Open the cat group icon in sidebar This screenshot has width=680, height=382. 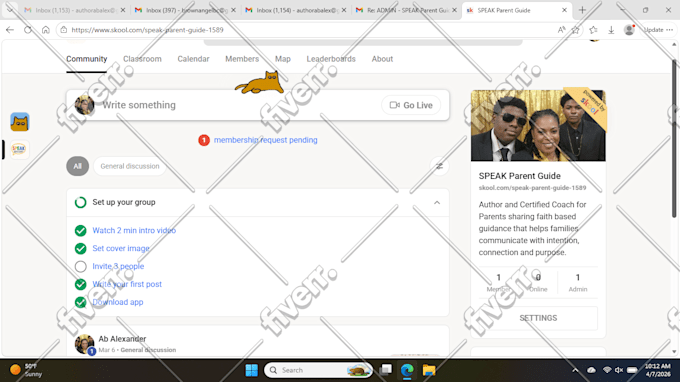20,122
